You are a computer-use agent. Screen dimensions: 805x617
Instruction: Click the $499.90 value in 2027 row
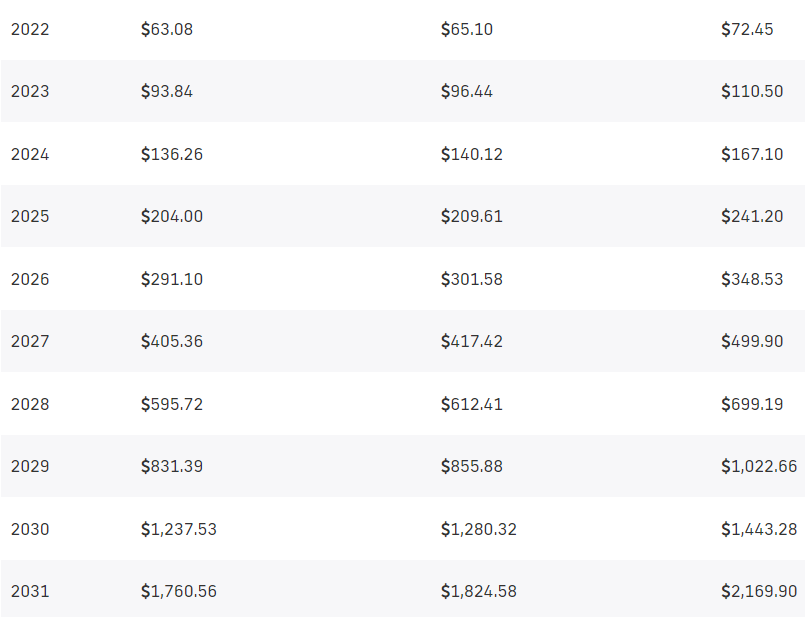click(x=752, y=341)
